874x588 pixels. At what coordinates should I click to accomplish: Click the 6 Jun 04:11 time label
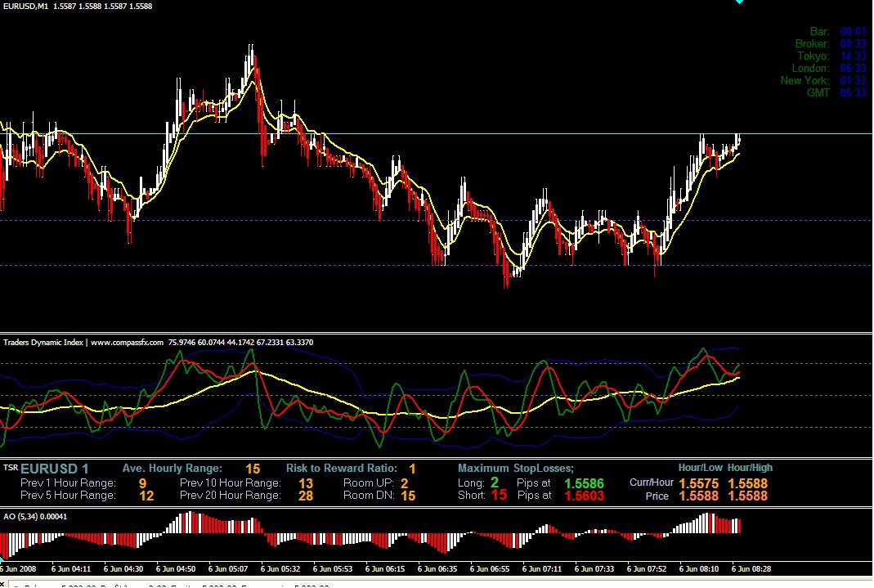coord(71,569)
